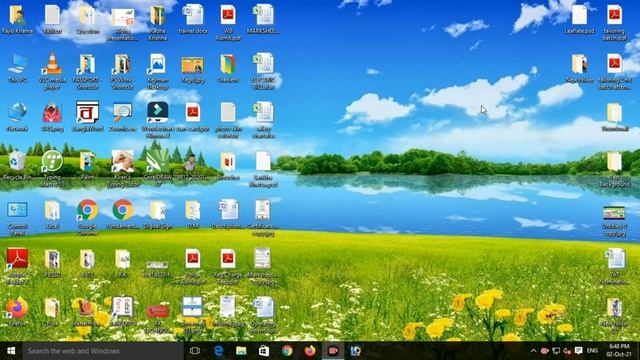Launch Microsoft Edge from the taskbar

click(218, 351)
